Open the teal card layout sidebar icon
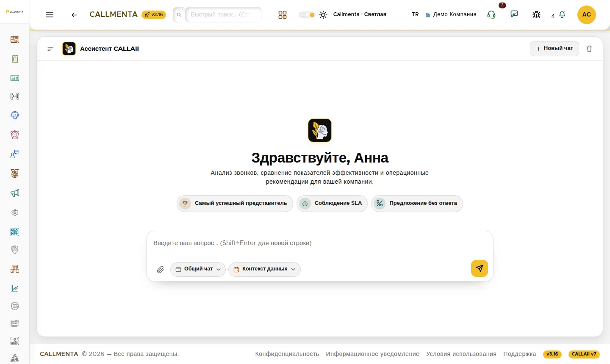This screenshot has height=364, width=610. (x=15, y=78)
